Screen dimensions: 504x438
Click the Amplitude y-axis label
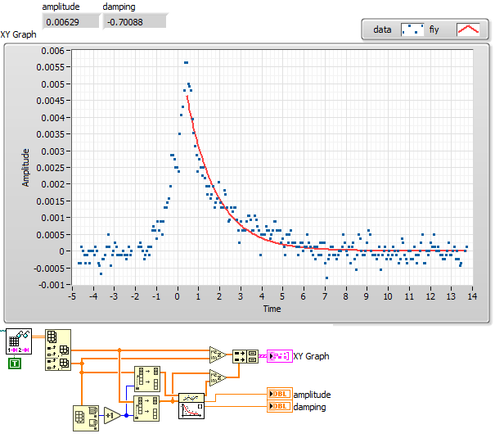pos(25,168)
